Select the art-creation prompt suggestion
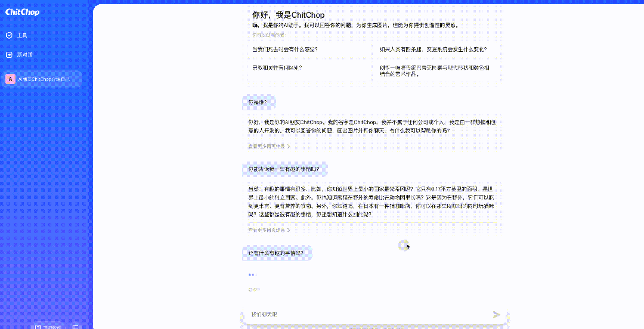Viewport: 644px width, 329px height. point(434,71)
